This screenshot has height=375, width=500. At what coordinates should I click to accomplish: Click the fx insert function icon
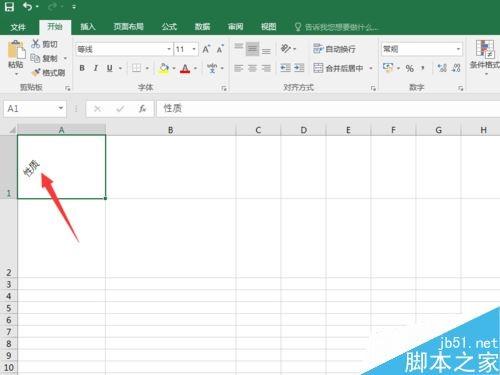[x=142, y=109]
